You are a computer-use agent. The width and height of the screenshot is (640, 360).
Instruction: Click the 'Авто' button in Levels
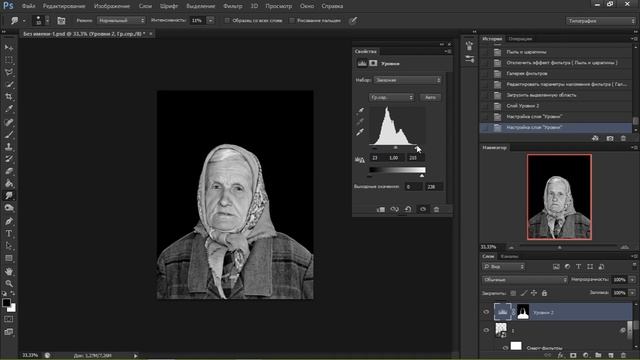[431, 98]
